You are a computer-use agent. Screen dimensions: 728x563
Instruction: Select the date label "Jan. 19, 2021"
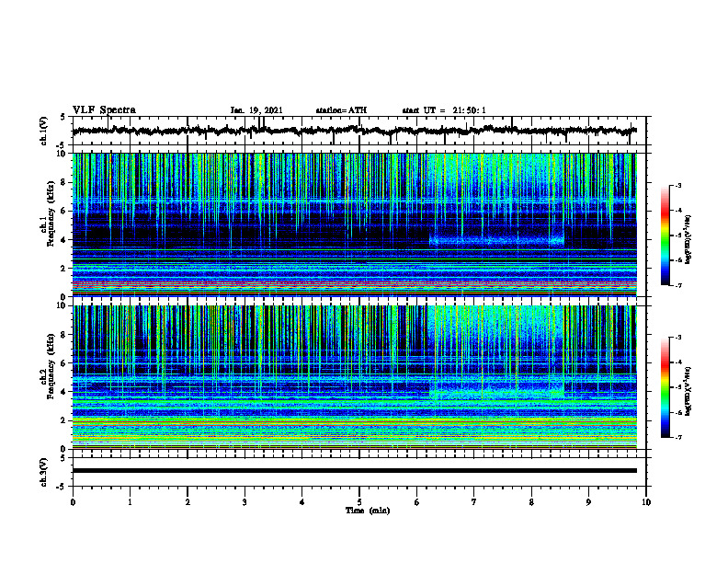coord(256,110)
